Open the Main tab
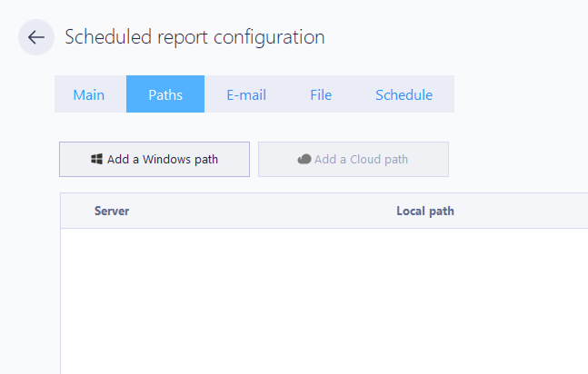This screenshot has width=588, height=374. tap(89, 94)
